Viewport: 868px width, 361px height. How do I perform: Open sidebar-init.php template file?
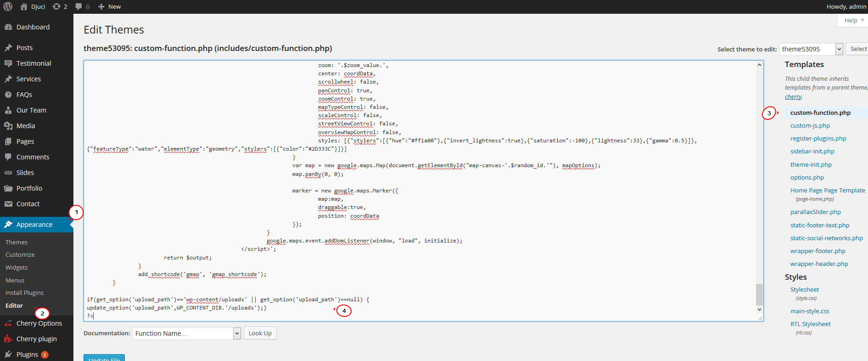[x=812, y=151]
